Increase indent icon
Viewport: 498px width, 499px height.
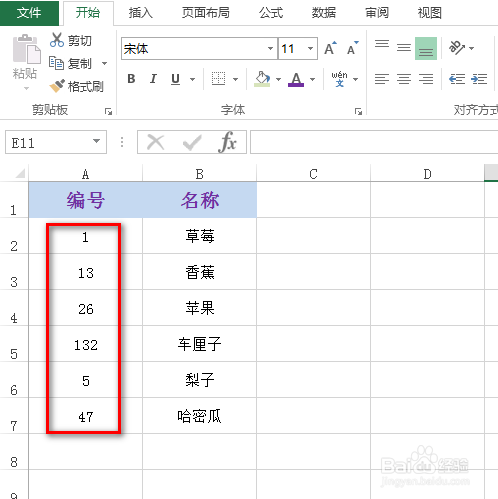coord(479,79)
